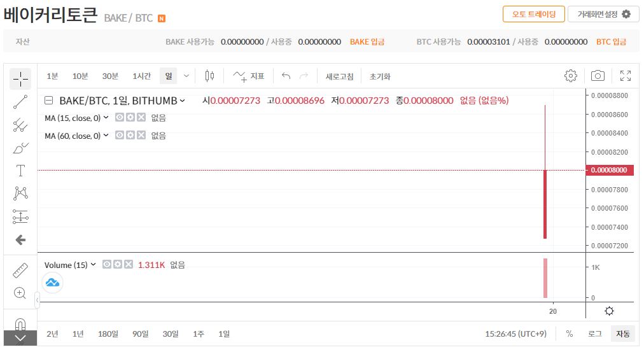Screen dimensions: 644x352
Task: Set chart range to 1주
Action: 199,334
